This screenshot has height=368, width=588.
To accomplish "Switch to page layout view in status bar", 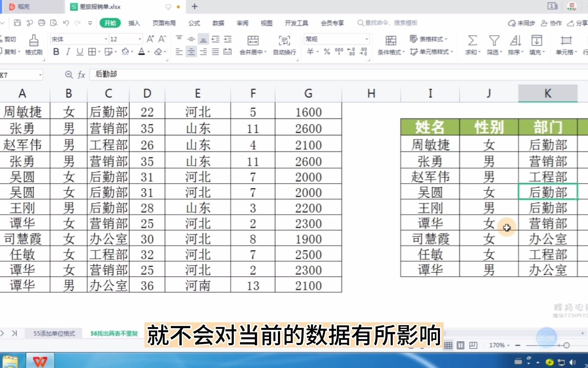I will (x=460, y=346).
